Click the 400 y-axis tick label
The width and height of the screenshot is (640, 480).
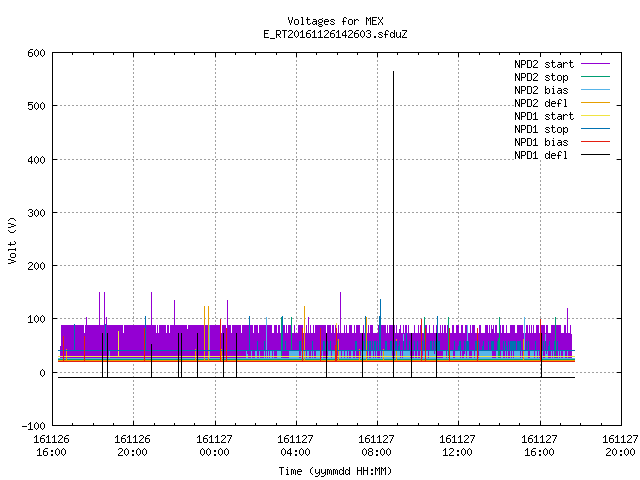pos(37,160)
